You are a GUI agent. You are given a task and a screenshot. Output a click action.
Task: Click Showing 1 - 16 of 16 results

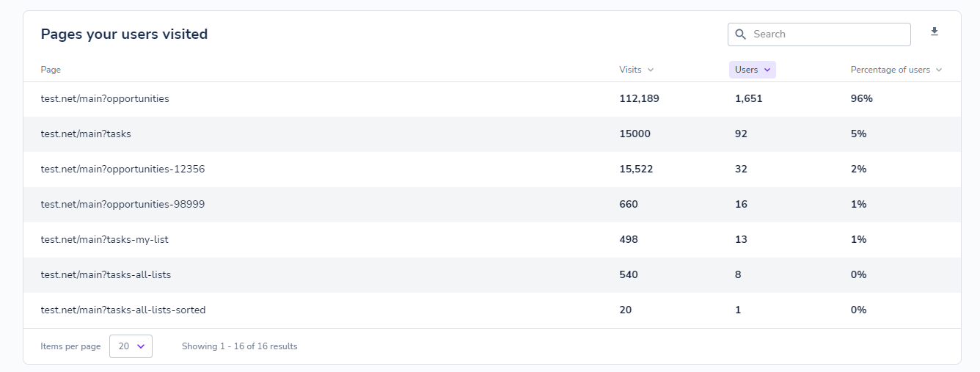coord(239,346)
